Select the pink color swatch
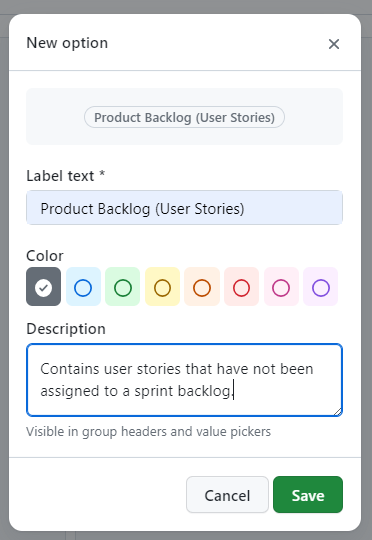This screenshot has width=372, height=540. 281,287
